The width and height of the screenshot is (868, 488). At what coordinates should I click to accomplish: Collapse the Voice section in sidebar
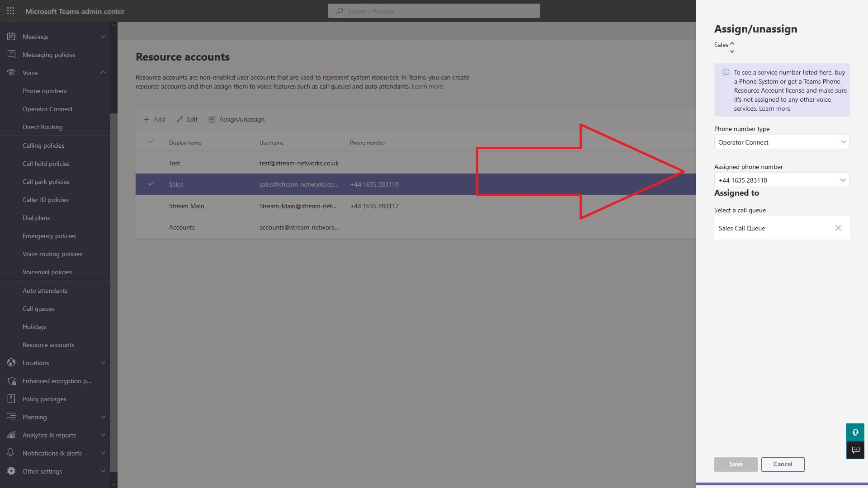103,72
